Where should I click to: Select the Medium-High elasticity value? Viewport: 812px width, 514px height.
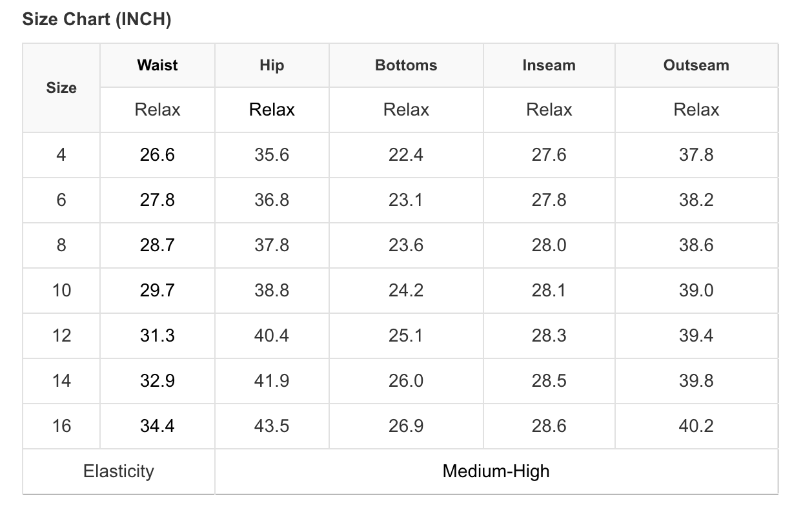(496, 471)
